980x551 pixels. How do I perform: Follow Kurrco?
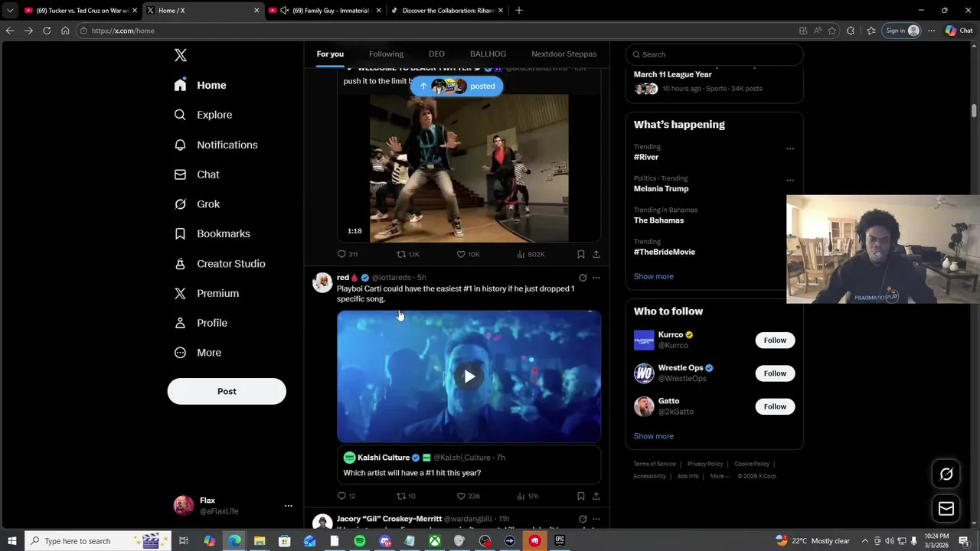tap(775, 340)
